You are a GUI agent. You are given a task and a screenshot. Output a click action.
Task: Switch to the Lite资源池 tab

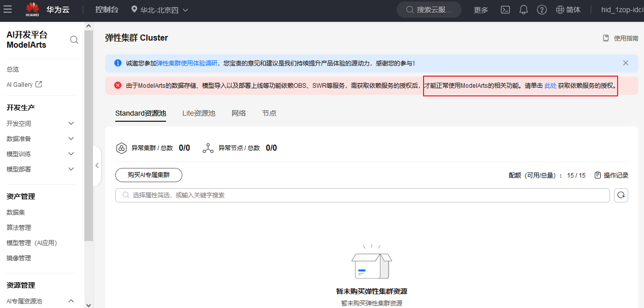(199, 113)
